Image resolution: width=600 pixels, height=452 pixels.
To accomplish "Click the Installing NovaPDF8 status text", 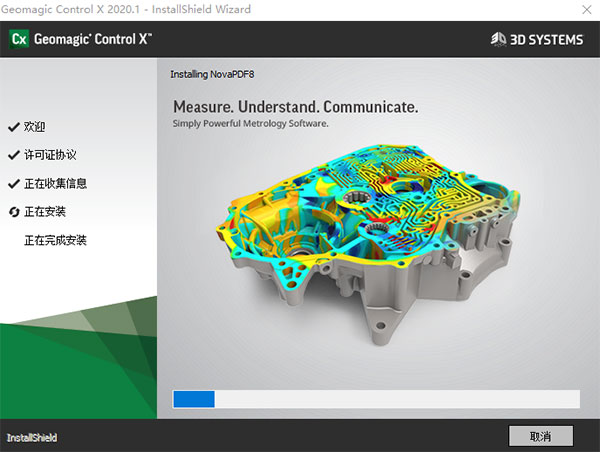I will click(x=212, y=74).
